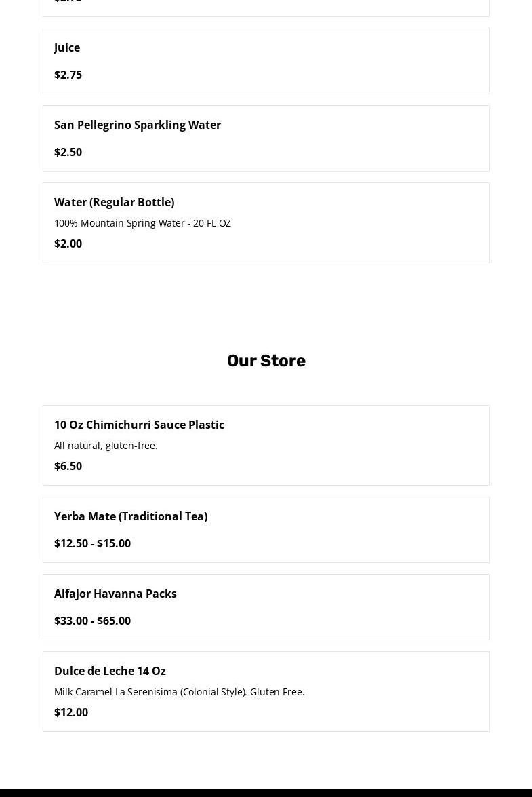This screenshot has width=532, height=797.
Task: Click the Our Store section heading
Action: click(266, 361)
